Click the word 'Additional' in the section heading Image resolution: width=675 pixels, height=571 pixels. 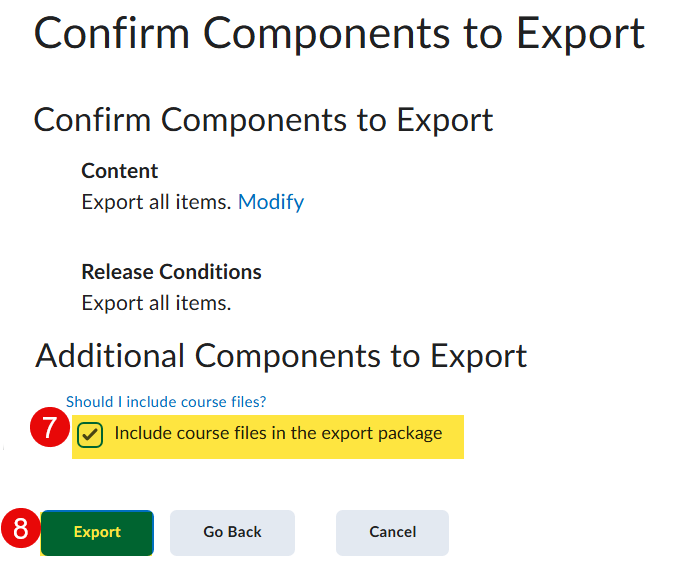click(110, 356)
